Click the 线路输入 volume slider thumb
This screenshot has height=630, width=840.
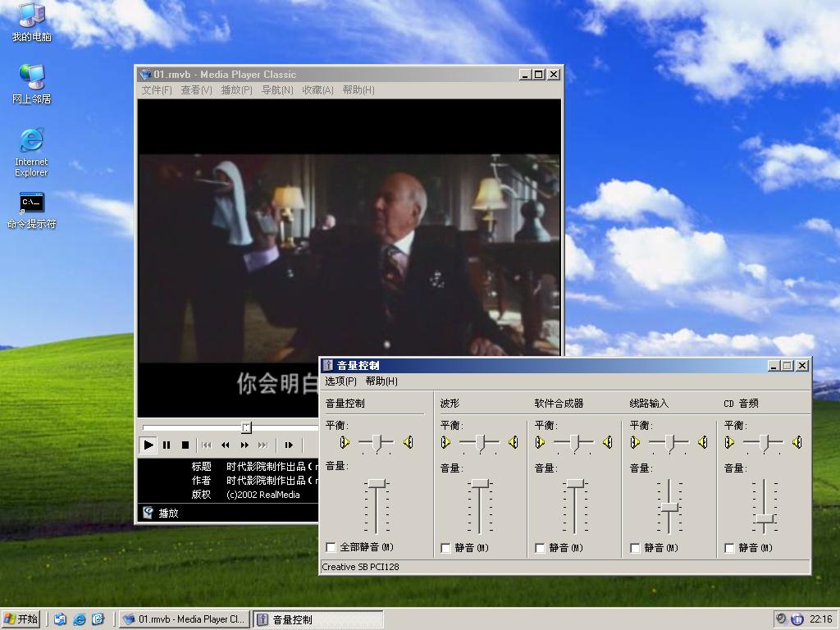click(x=669, y=507)
